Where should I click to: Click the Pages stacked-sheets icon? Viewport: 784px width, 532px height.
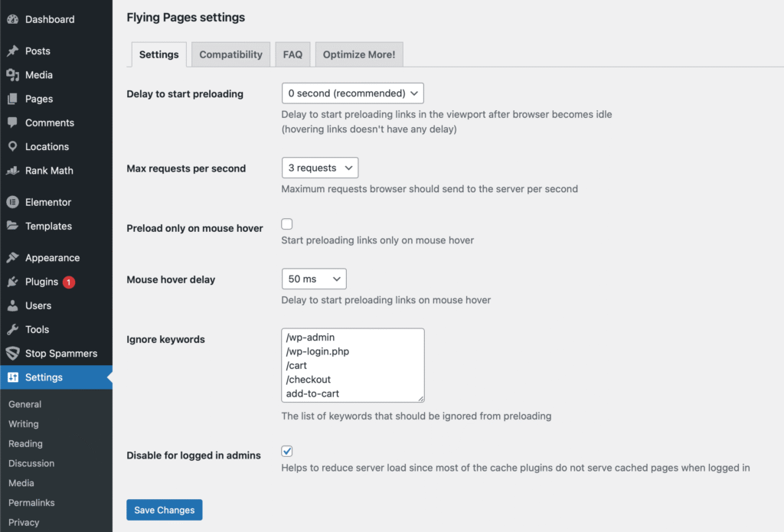(x=12, y=99)
